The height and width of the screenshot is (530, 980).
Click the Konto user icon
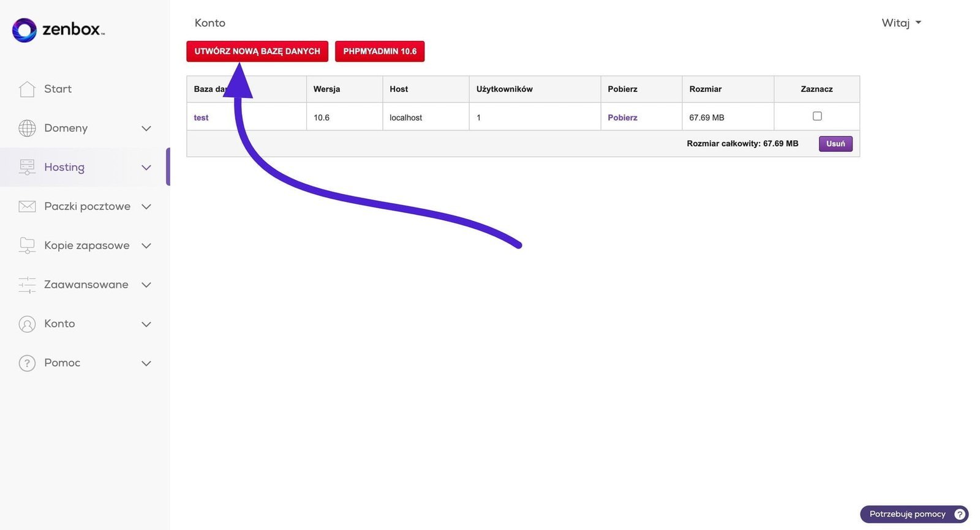27,324
